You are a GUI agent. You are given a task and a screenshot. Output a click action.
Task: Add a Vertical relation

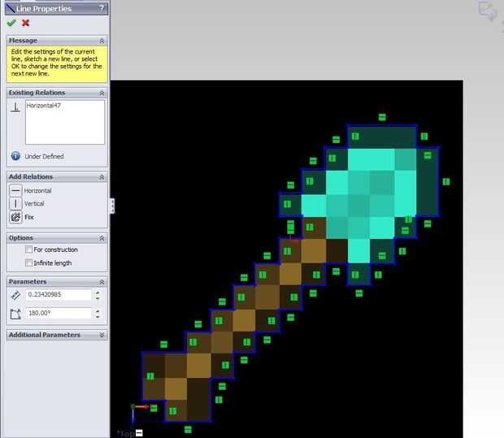(x=15, y=203)
